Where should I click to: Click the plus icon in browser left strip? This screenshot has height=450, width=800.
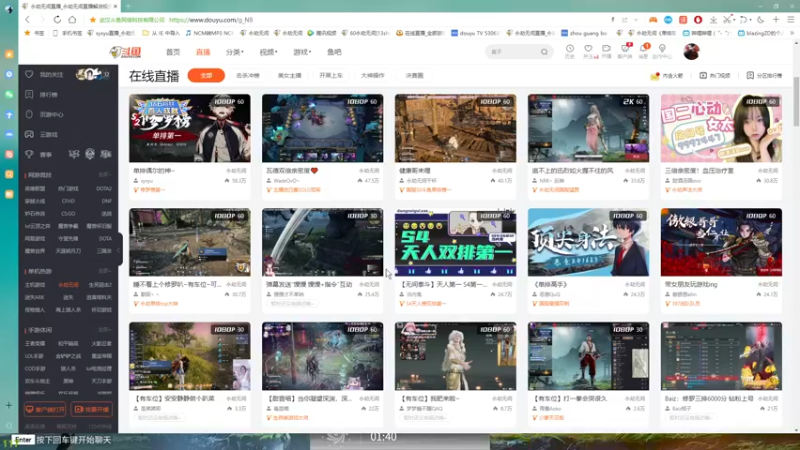coord(9,406)
